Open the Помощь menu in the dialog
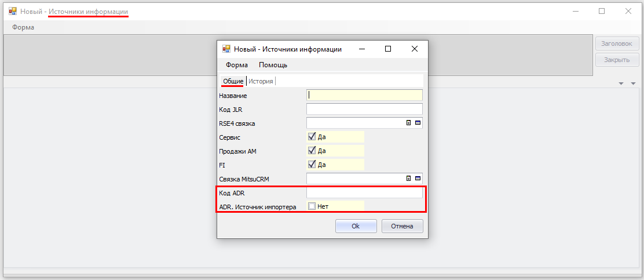This screenshot has height=280, width=644. [273, 65]
